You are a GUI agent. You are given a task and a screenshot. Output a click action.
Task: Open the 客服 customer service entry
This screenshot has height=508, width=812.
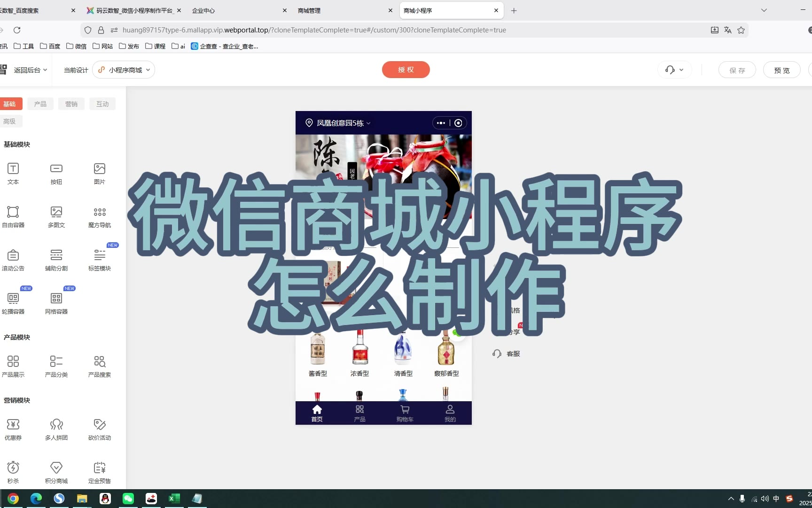coord(506,354)
